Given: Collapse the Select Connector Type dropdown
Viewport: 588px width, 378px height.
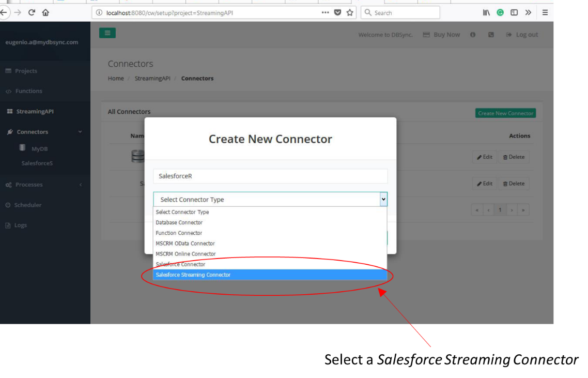Looking at the screenshot, I should [x=383, y=199].
